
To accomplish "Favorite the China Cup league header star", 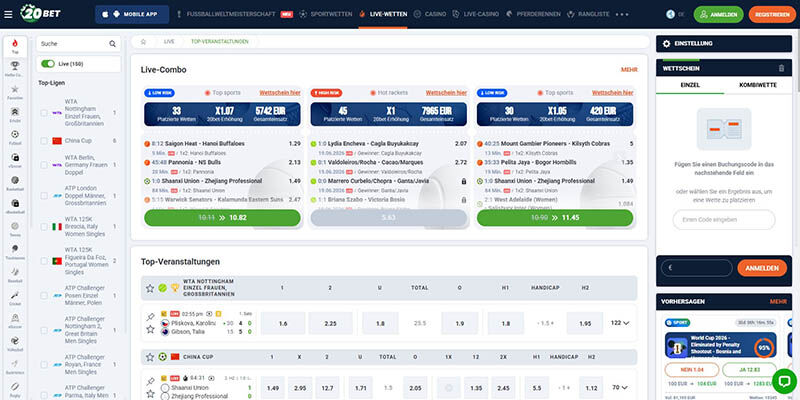I will (150, 357).
